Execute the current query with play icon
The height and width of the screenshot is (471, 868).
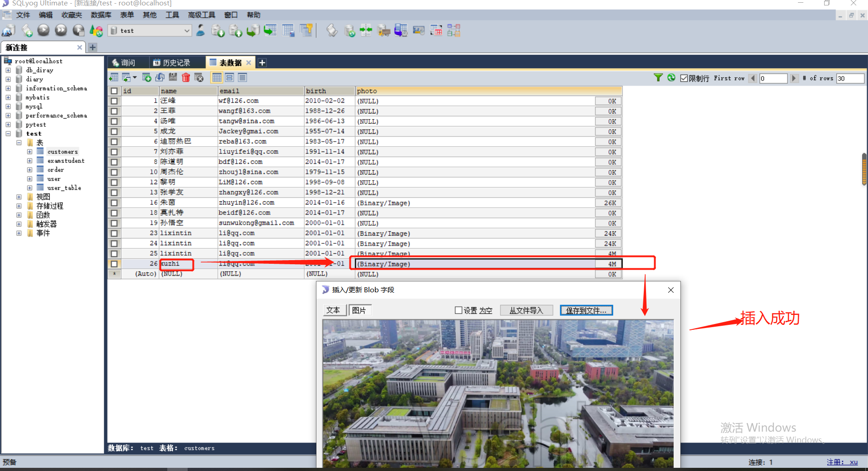click(43, 31)
